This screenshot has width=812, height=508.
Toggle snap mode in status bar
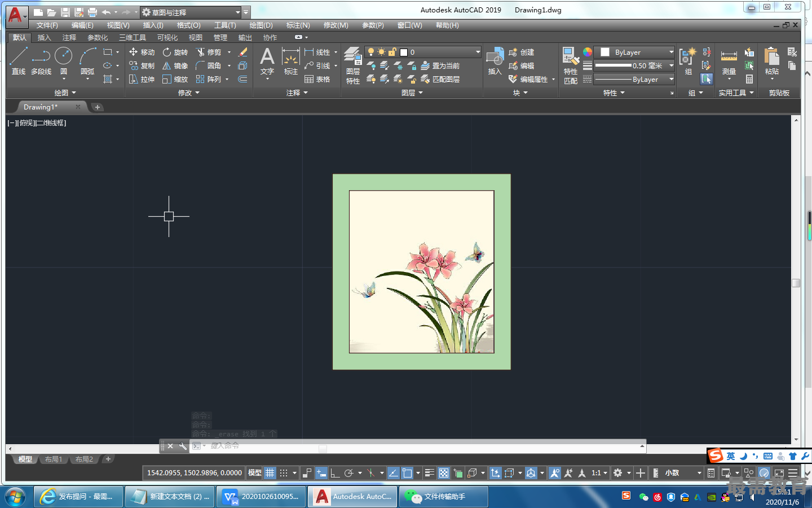tap(284, 473)
